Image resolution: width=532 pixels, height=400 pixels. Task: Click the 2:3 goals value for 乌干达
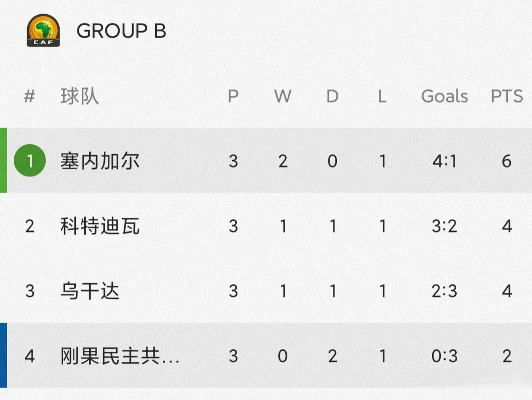(x=444, y=291)
